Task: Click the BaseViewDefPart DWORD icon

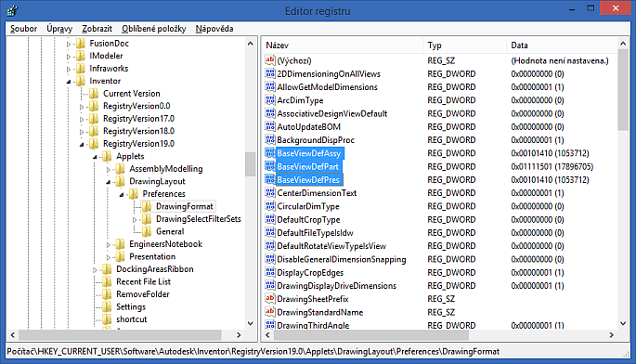Action: [x=270, y=166]
